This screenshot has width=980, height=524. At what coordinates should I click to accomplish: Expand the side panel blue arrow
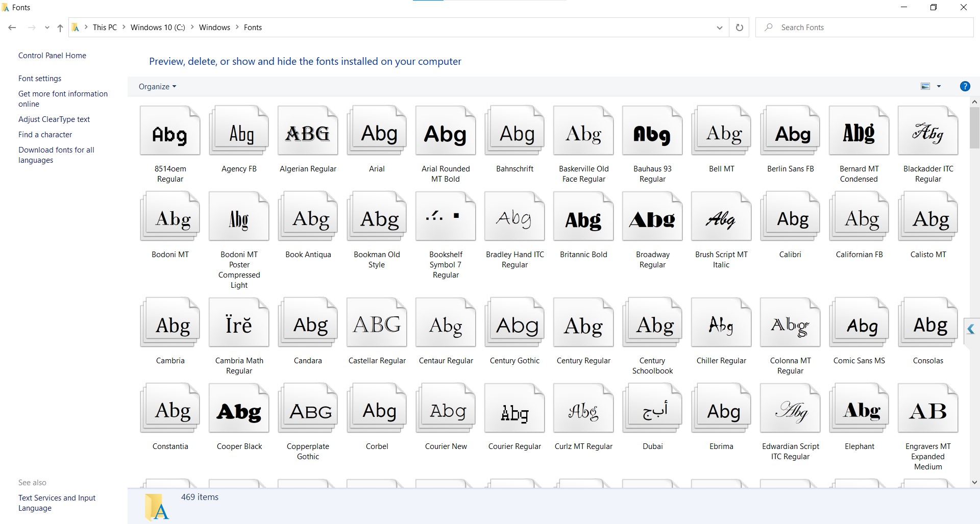(x=971, y=330)
